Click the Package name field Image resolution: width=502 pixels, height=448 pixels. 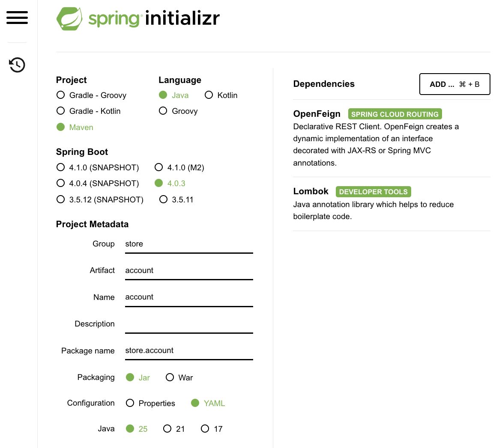[188, 350]
